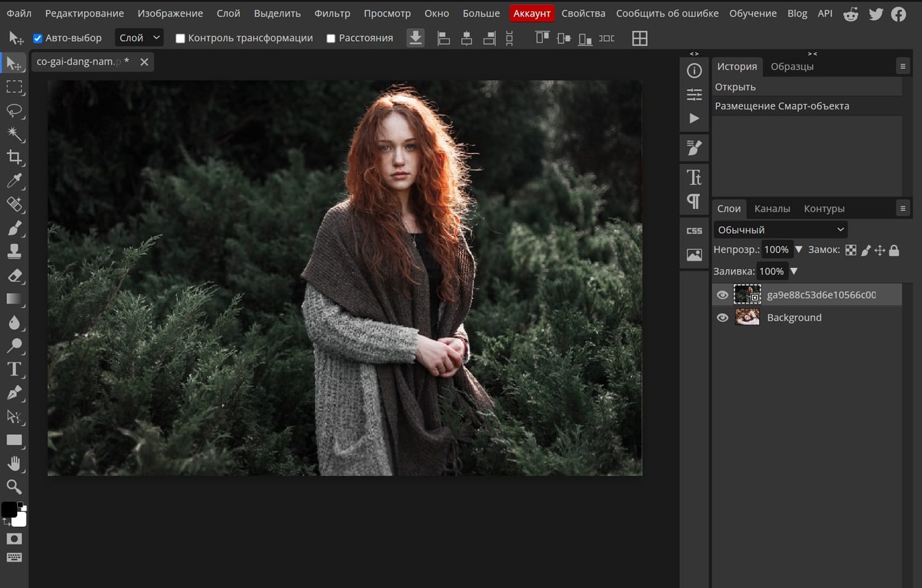Select the Crop tool

tap(15, 157)
